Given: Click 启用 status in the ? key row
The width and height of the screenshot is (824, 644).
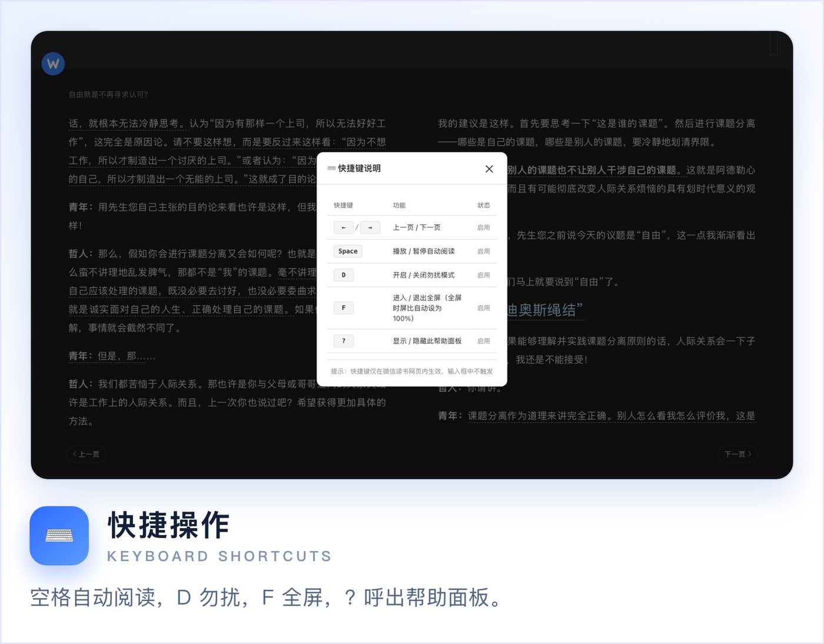Looking at the screenshot, I should pos(484,341).
